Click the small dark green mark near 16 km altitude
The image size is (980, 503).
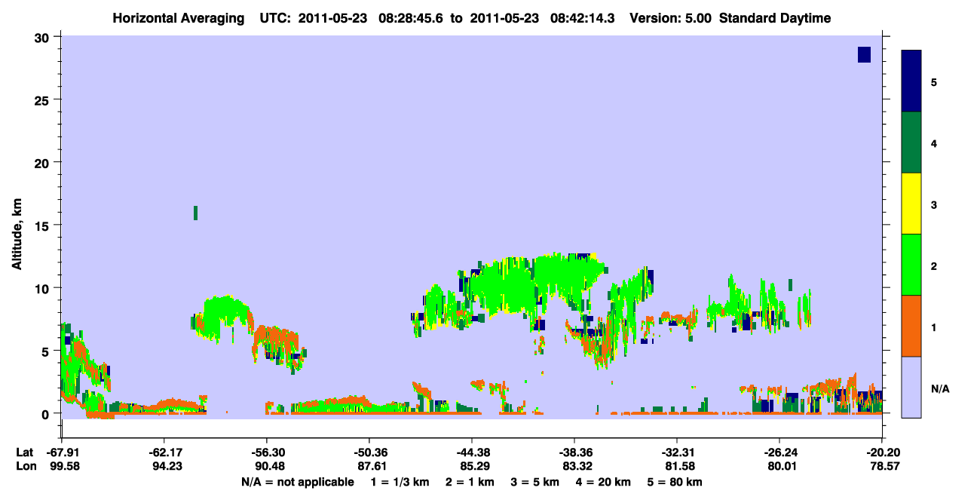point(196,213)
